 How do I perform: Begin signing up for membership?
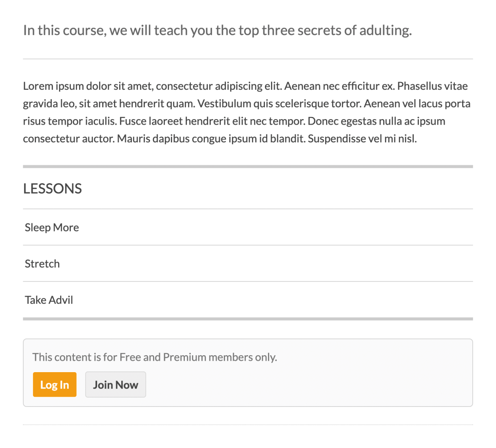click(115, 384)
